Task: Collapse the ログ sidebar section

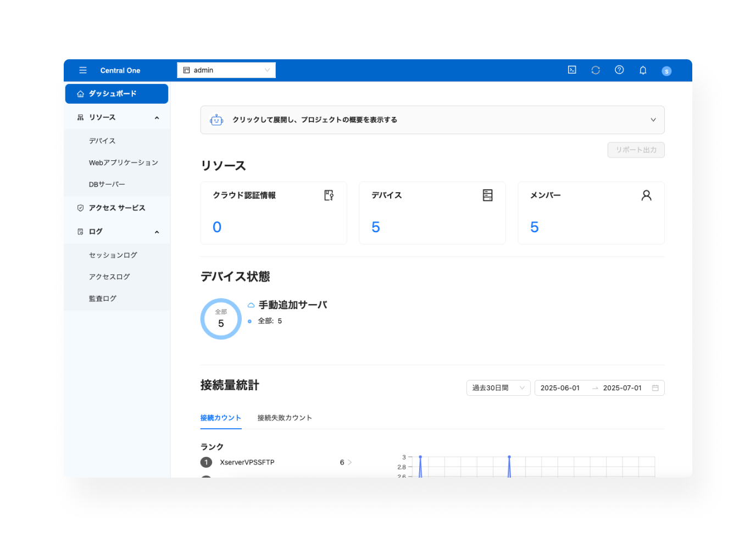Action: click(x=157, y=232)
